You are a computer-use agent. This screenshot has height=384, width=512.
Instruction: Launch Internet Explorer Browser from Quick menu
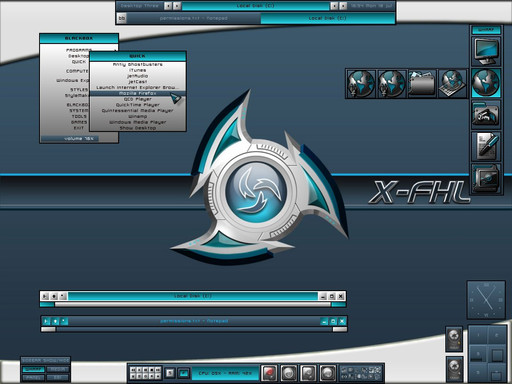pyautogui.click(x=138, y=87)
